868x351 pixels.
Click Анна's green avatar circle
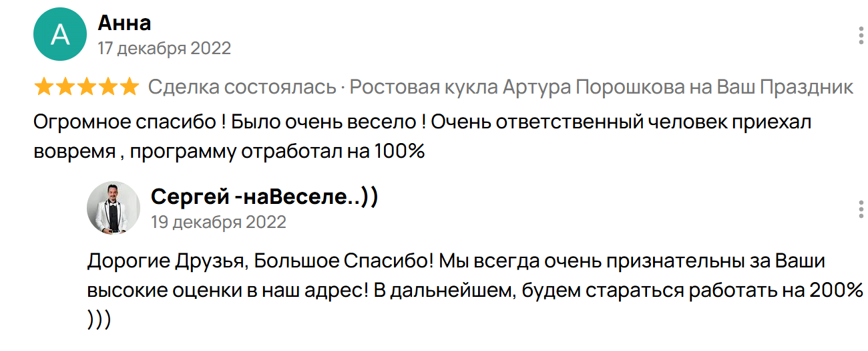click(60, 35)
